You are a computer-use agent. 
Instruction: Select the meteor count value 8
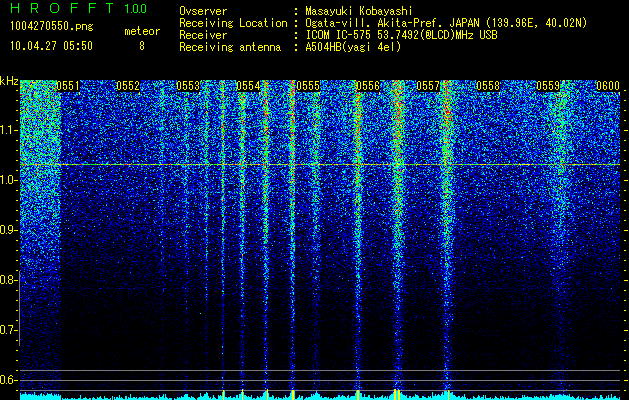pyautogui.click(x=142, y=46)
